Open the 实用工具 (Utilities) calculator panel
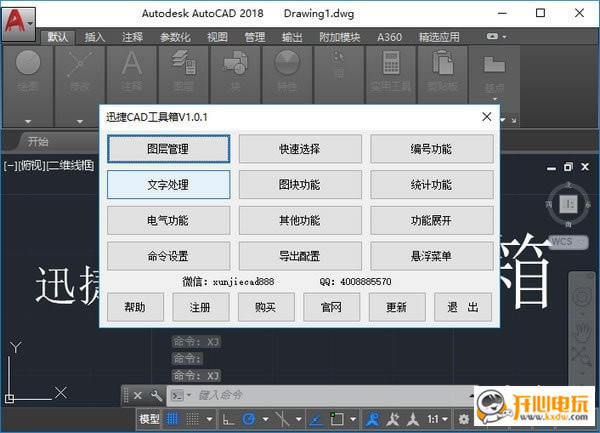 click(x=391, y=73)
